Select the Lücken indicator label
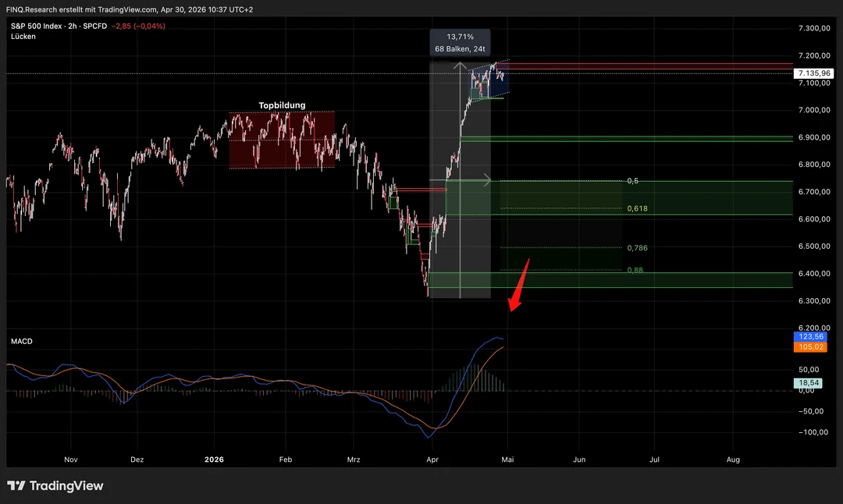843x504 pixels. (x=23, y=37)
